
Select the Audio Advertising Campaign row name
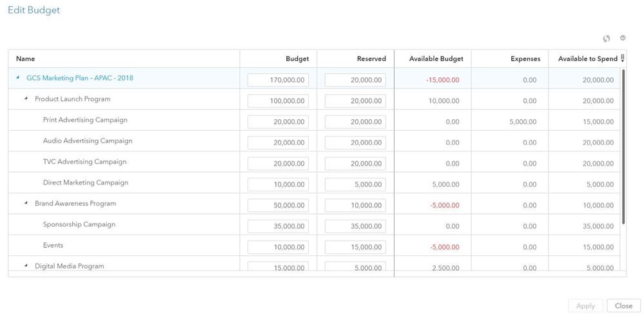coord(88,141)
